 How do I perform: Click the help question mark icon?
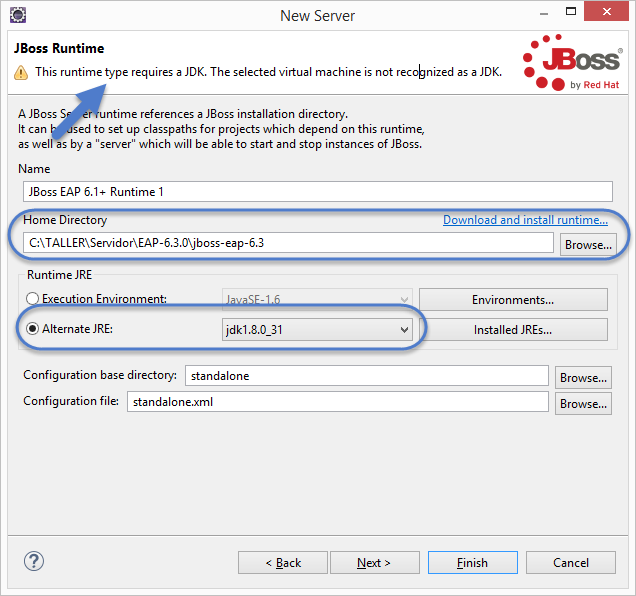34,562
